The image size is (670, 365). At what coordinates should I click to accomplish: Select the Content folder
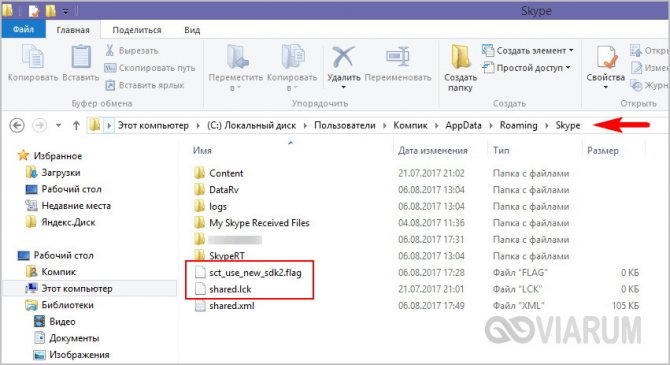tap(226, 173)
